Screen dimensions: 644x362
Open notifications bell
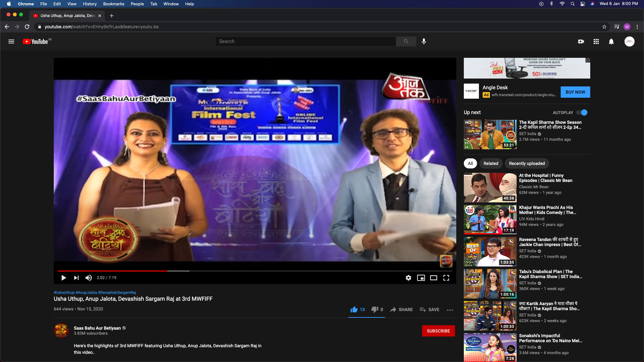coord(611,41)
